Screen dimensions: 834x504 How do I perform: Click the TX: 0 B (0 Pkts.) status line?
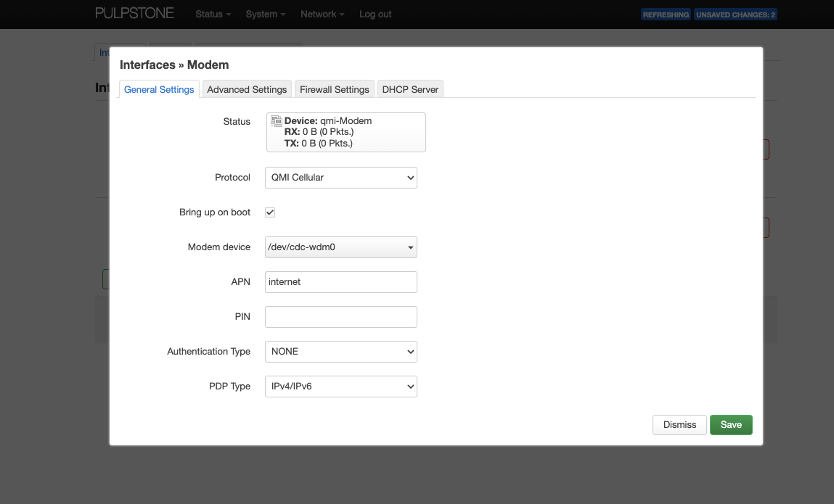[x=319, y=144]
